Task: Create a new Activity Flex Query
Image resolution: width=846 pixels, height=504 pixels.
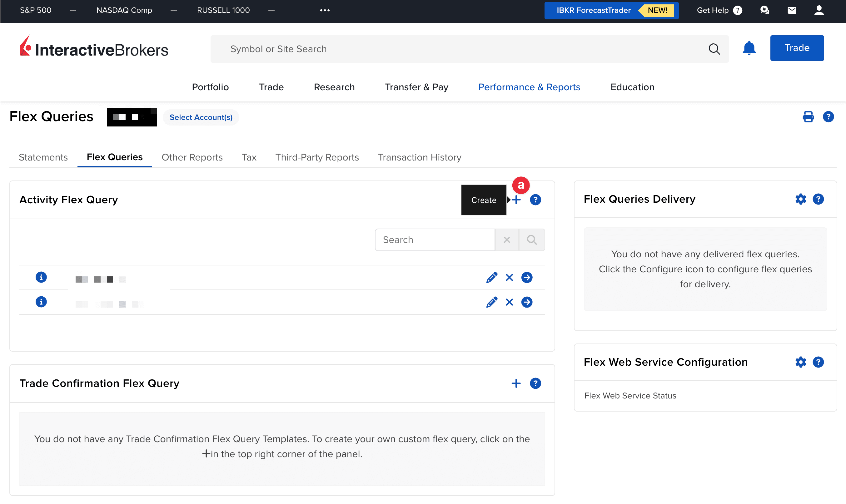Action: tap(515, 200)
